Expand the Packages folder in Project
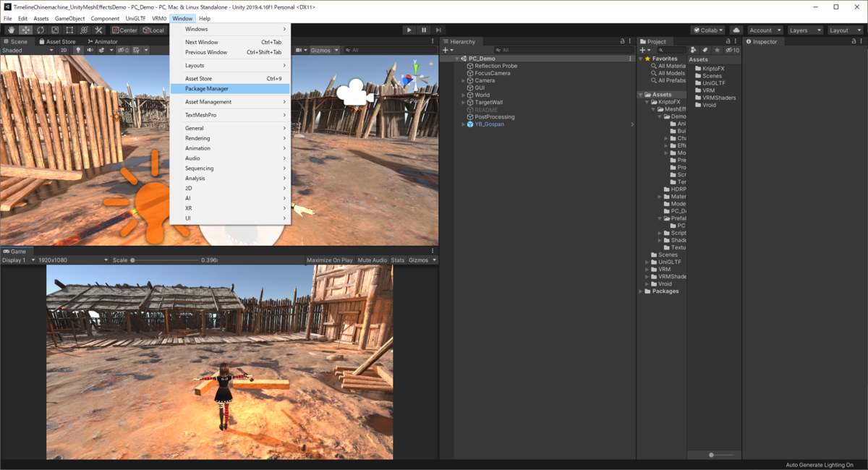 coord(641,291)
